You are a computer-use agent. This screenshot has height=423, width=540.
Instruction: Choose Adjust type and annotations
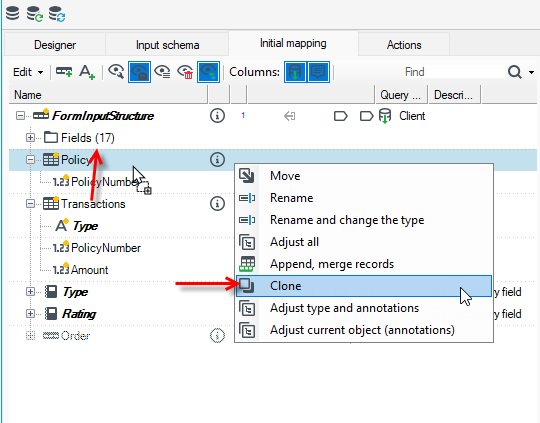click(x=364, y=308)
